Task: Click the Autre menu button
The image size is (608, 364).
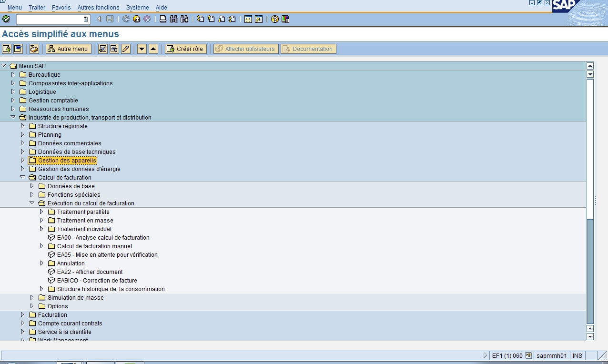Action: [x=68, y=49]
